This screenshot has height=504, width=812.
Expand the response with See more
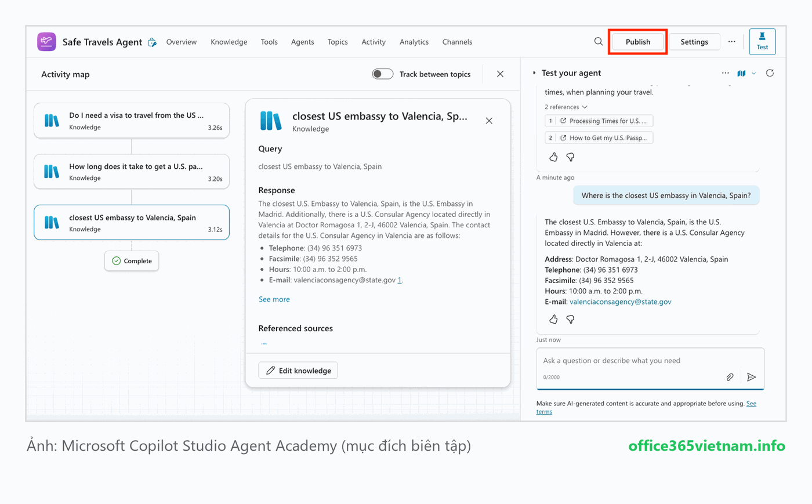point(274,299)
